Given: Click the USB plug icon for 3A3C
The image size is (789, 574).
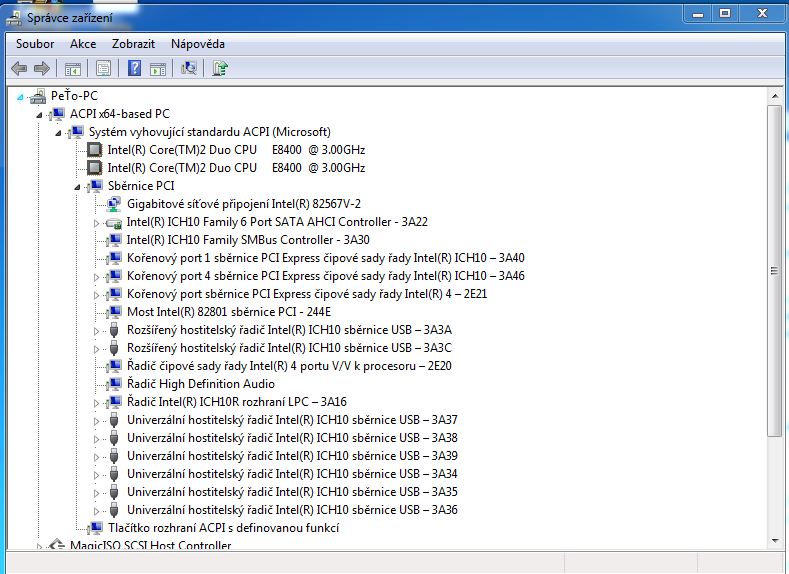Looking at the screenshot, I should (114, 348).
